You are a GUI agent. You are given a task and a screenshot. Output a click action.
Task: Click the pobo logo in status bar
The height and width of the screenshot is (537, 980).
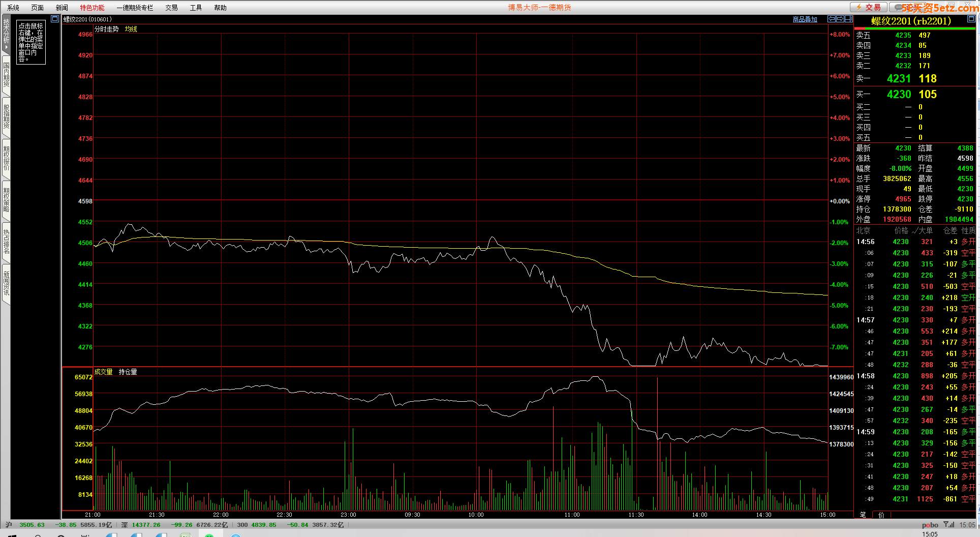(x=930, y=525)
